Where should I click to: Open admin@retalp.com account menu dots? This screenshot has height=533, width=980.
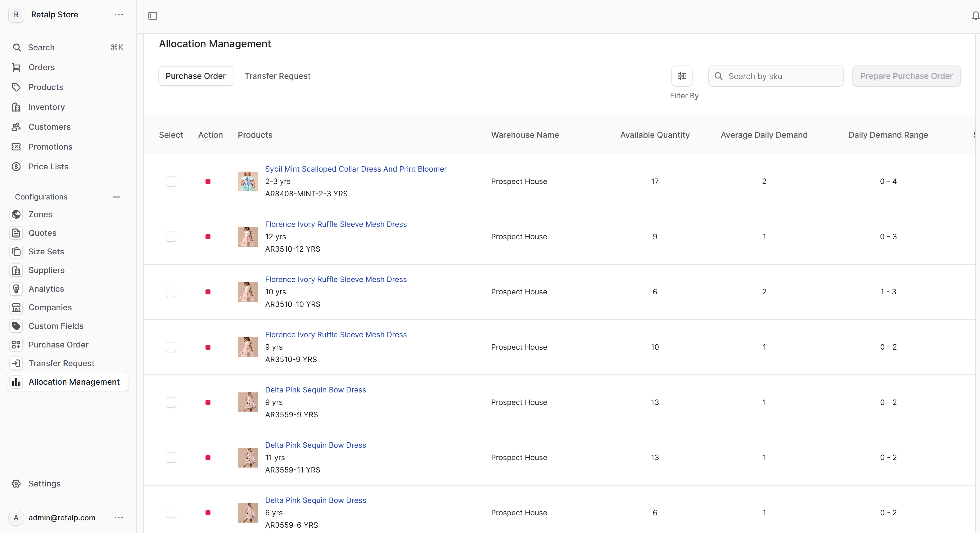(119, 518)
